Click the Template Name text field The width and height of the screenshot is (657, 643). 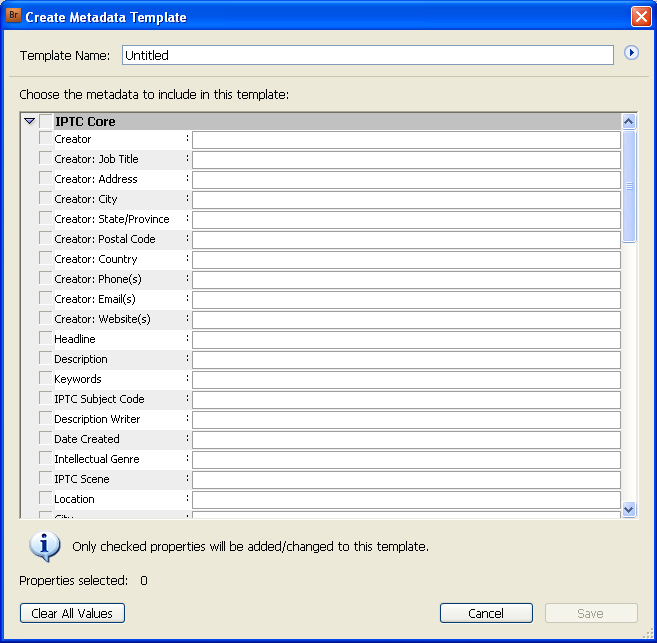pyautogui.click(x=367, y=56)
